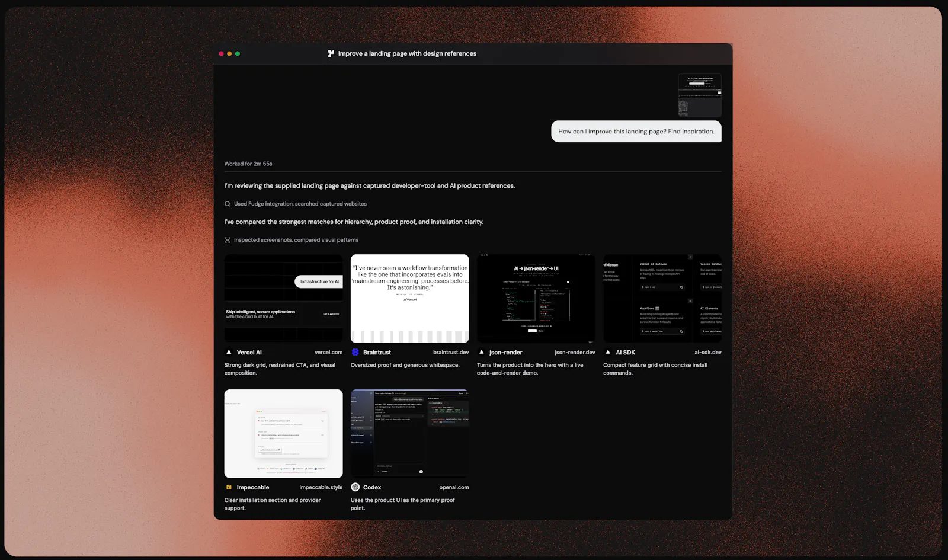Viewport: 948px width, 560px height.
Task: Click the Braintrust blue logo icon
Action: 355,352
